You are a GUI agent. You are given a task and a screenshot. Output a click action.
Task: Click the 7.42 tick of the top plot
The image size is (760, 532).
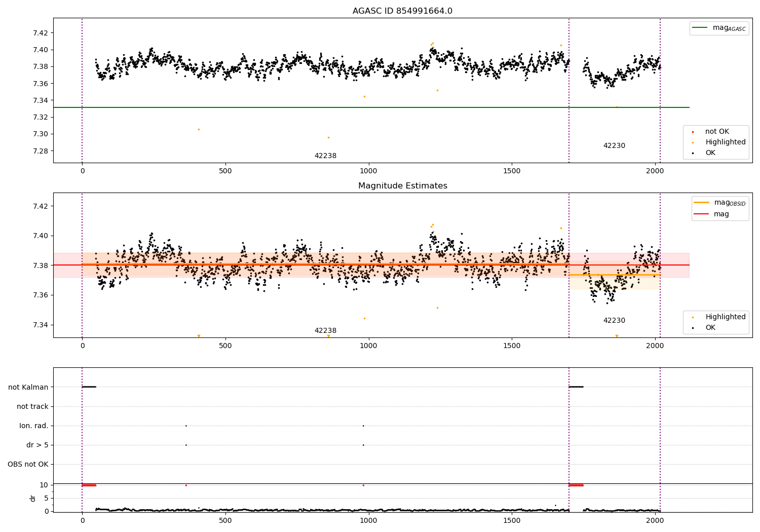41,33
